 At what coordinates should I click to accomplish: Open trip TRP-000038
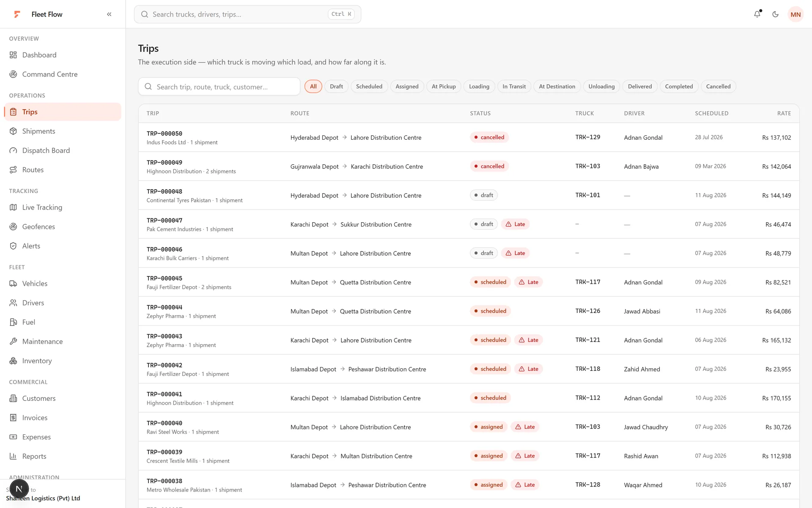pos(165,481)
